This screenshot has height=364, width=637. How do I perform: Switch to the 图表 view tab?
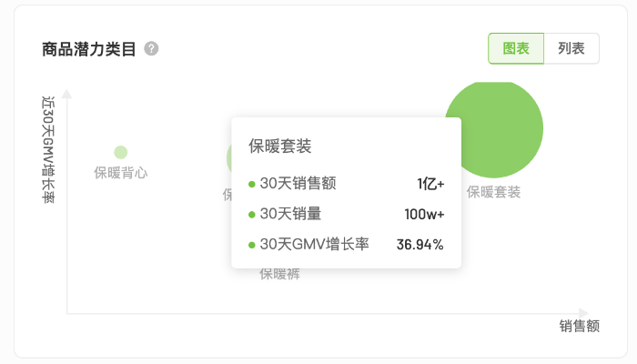click(516, 49)
